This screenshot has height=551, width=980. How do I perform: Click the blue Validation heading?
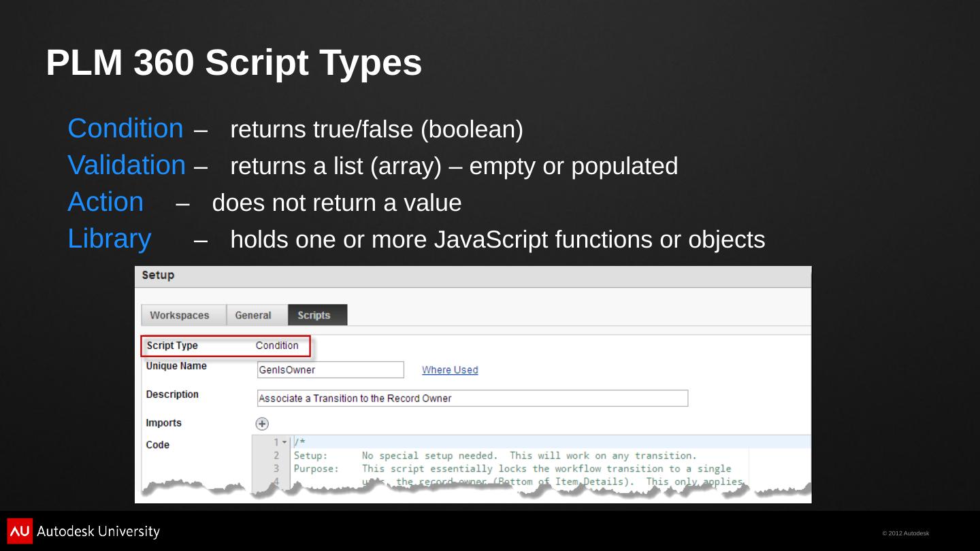[127, 165]
